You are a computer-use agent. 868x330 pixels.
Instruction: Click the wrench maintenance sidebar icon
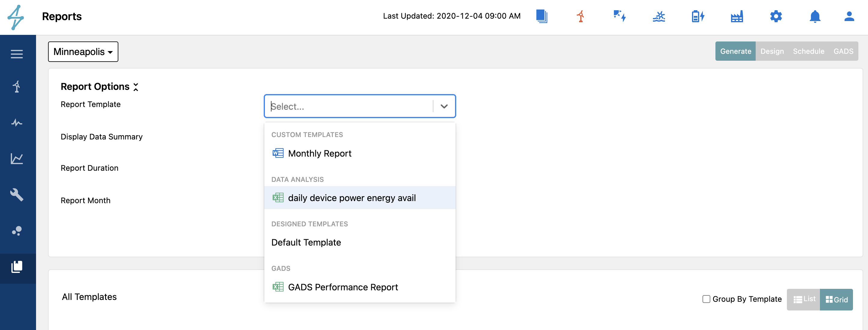coord(17,194)
